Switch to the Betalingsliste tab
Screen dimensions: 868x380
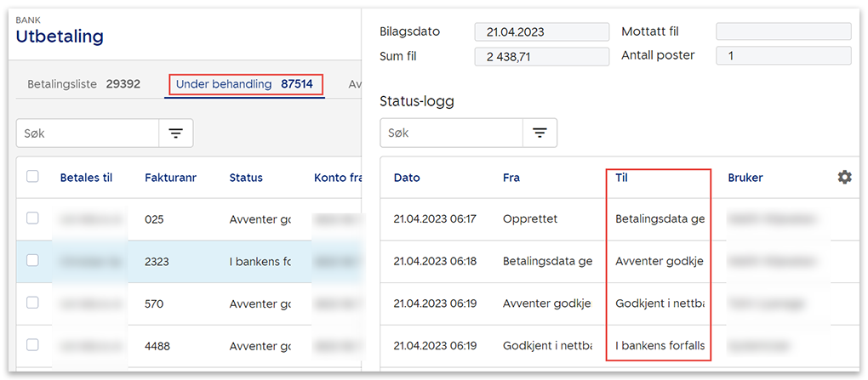pyautogui.click(x=83, y=84)
